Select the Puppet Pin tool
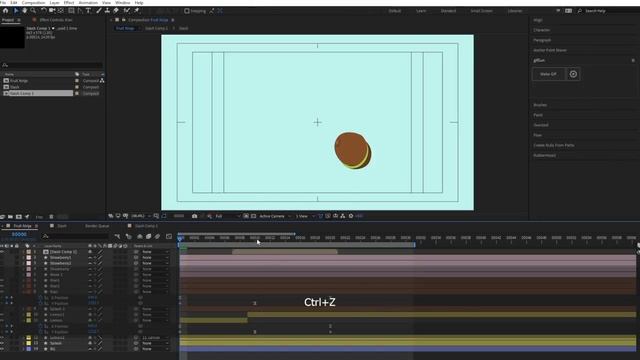Screen dimensions: 640x360 point(137,11)
